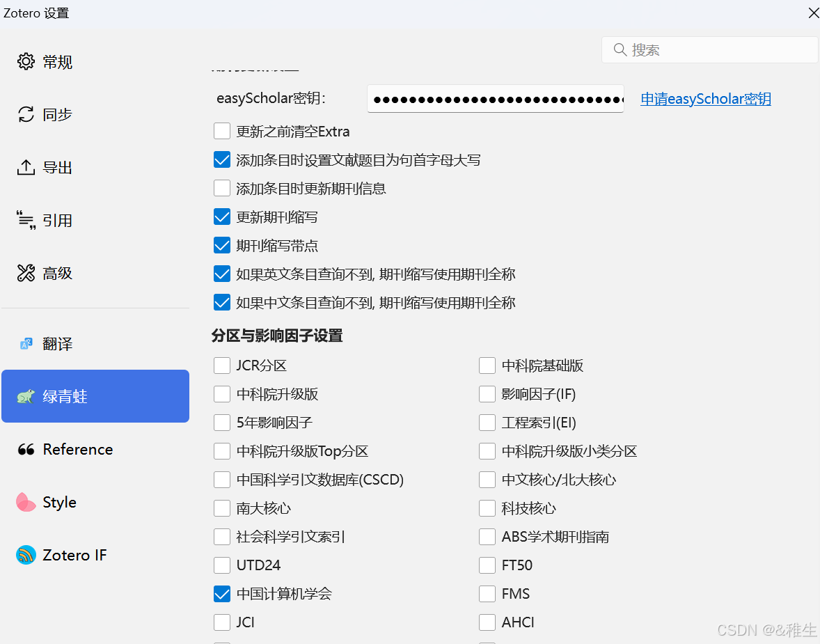The height and width of the screenshot is (644, 820).
Task: Select the 翻译 plugin pane
Action: pos(95,344)
